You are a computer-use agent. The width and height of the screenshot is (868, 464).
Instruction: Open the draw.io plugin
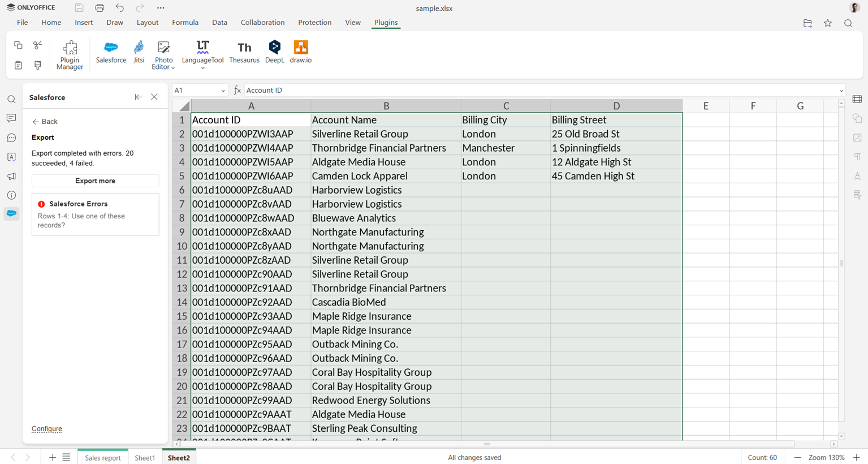[301, 52]
